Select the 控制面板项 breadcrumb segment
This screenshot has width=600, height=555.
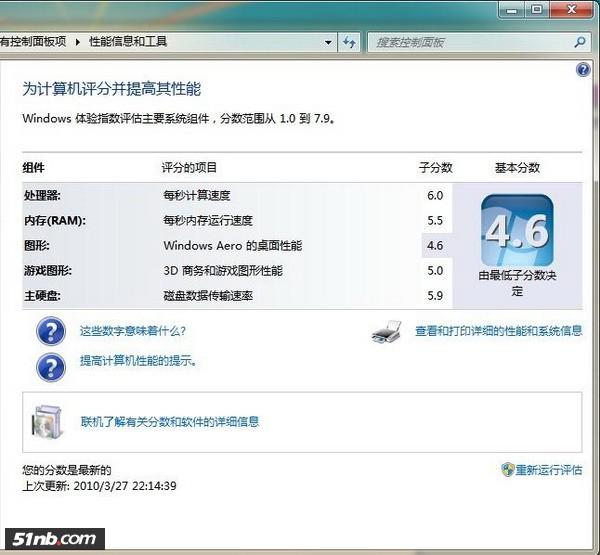34,43
